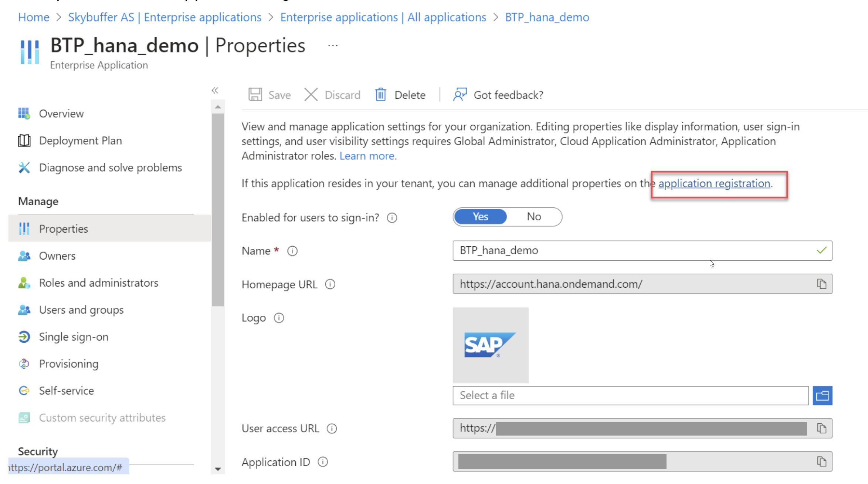This screenshot has height=484, width=868.
Task: Copy the Application ID to clipboard
Action: (x=821, y=461)
